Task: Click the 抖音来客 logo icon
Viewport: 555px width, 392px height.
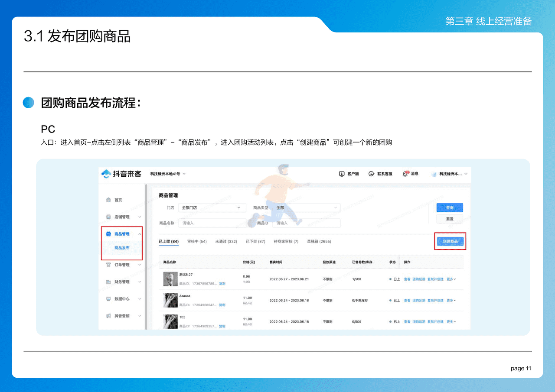Action: tap(106, 174)
